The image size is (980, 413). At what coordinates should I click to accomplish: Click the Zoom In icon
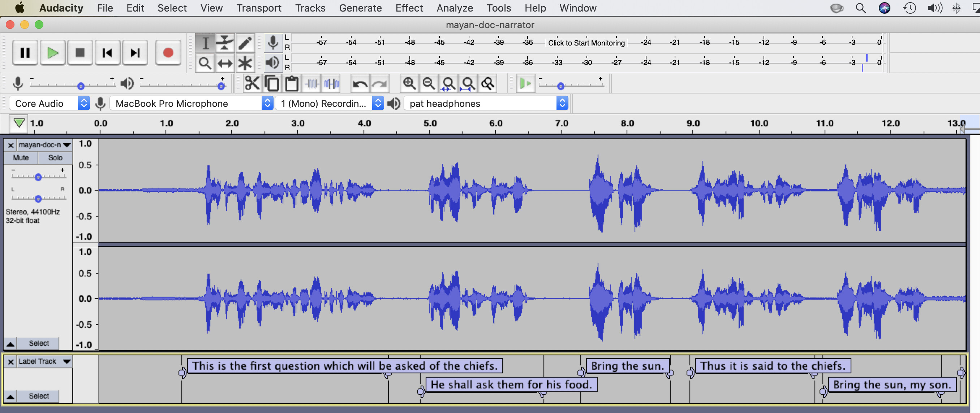(x=409, y=84)
